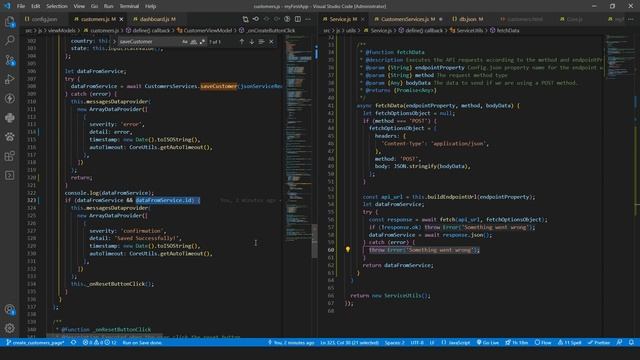The width and height of the screenshot is (640, 360).
Task: Go to next match in find widget
Action: [251, 42]
